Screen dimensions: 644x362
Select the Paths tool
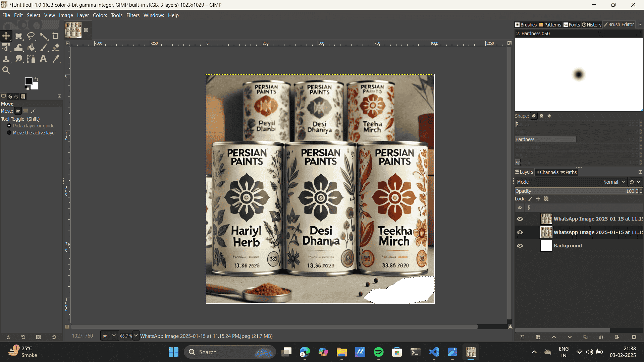point(31,59)
